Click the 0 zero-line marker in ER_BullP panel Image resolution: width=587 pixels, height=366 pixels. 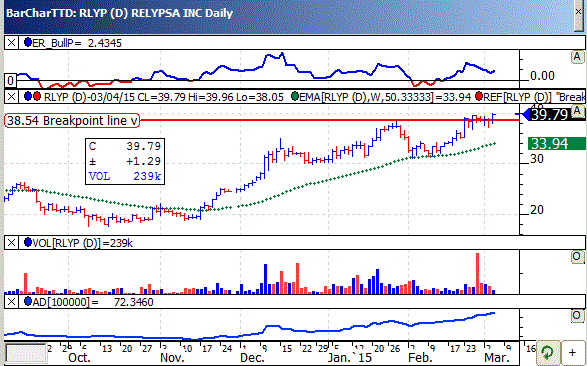tap(10, 80)
